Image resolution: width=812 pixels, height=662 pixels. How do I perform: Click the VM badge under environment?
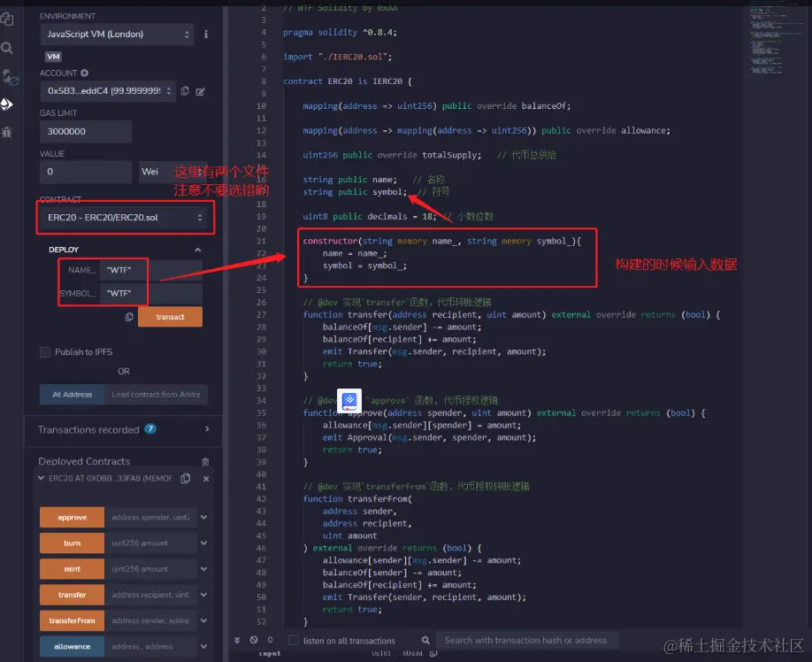(53, 57)
